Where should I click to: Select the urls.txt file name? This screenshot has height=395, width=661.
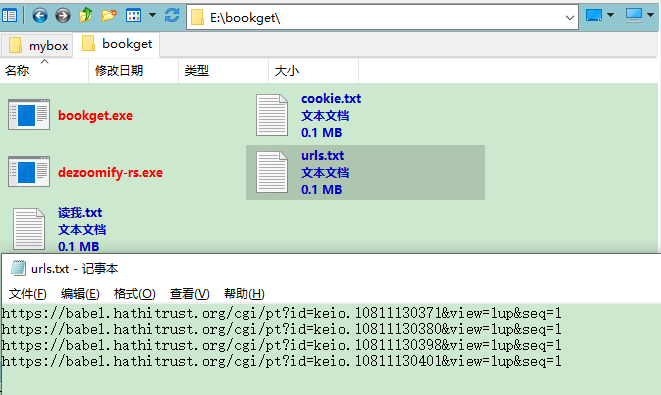(322, 156)
